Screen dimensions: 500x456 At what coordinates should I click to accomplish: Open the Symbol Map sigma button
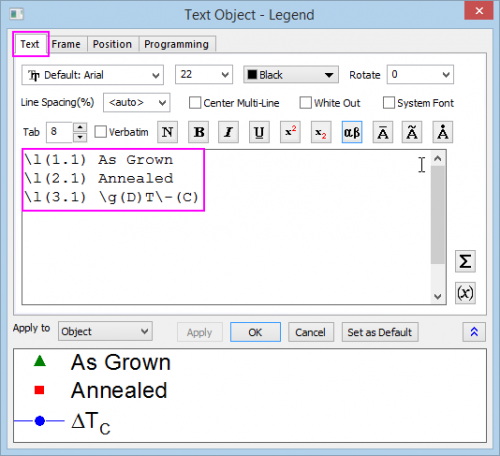(x=465, y=261)
